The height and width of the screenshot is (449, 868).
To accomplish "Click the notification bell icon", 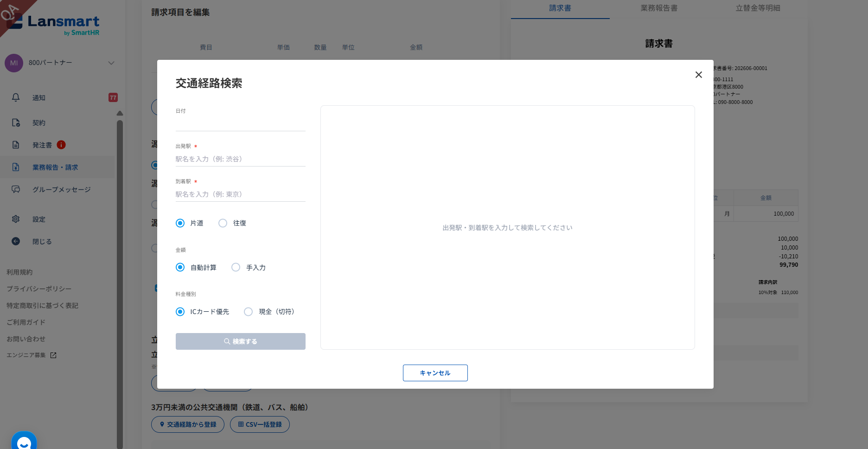I will 16,97.
